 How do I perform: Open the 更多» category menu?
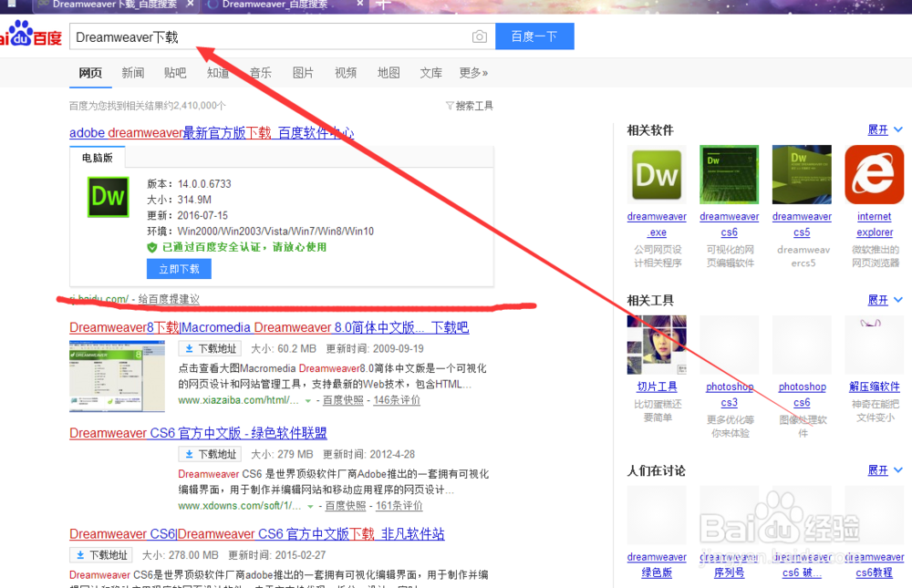(x=473, y=73)
